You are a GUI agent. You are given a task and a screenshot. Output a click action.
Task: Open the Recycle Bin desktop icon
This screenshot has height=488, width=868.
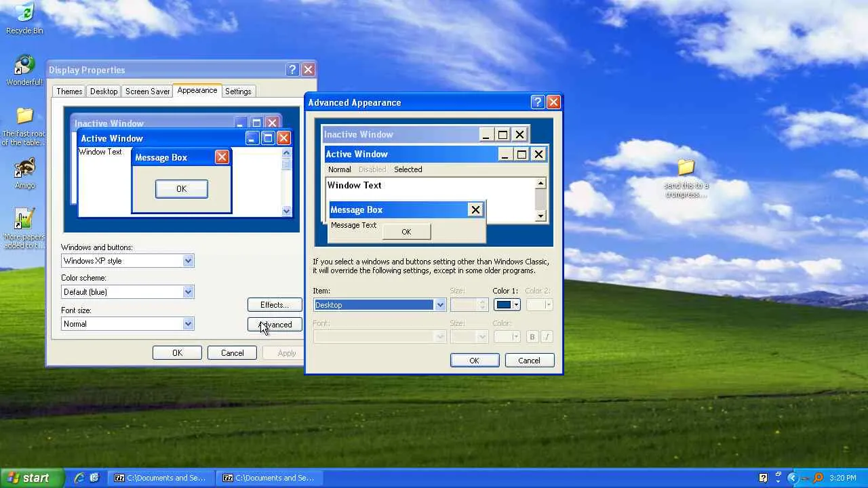(x=24, y=18)
